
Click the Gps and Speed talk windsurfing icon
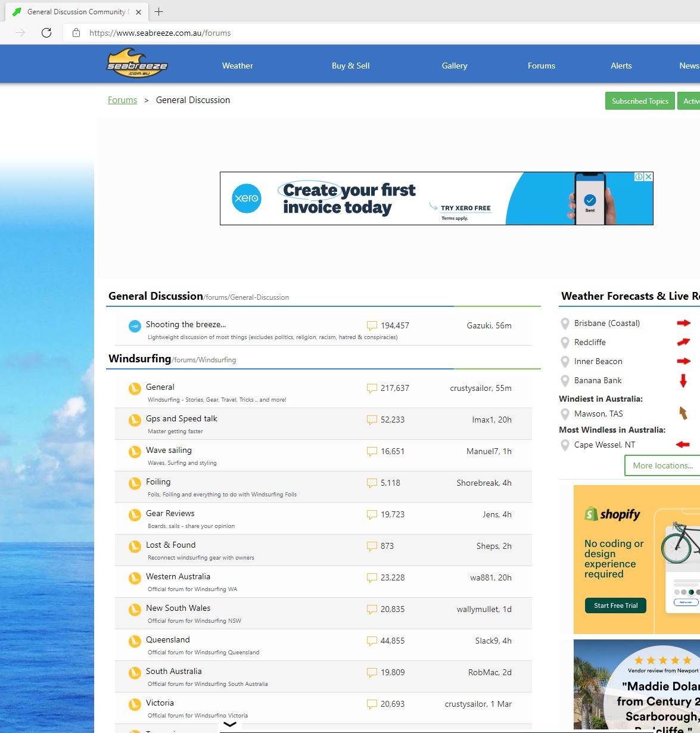(x=135, y=420)
